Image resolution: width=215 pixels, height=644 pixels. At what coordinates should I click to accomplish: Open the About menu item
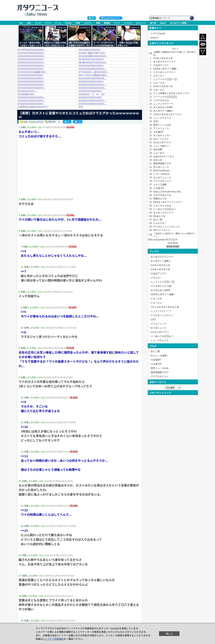tap(163, 23)
